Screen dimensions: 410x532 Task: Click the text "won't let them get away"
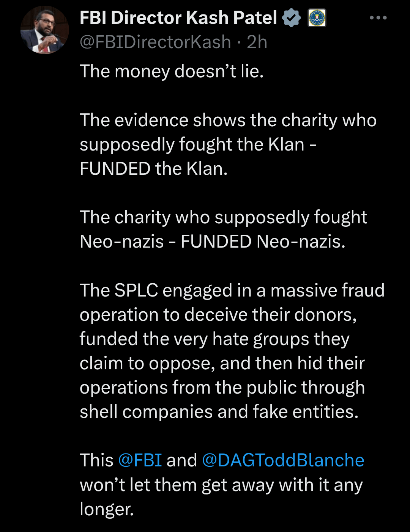coord(177,485)
